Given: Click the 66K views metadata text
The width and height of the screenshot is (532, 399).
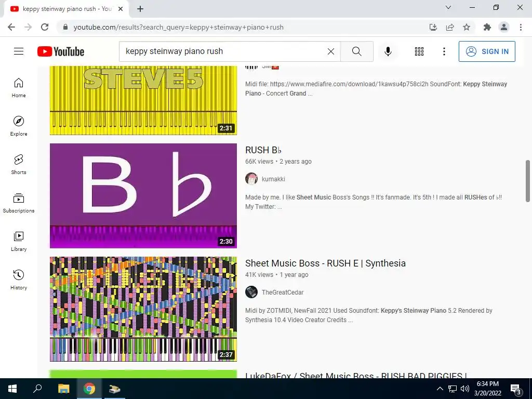Looking at the screenshot, I should (259, 162).
